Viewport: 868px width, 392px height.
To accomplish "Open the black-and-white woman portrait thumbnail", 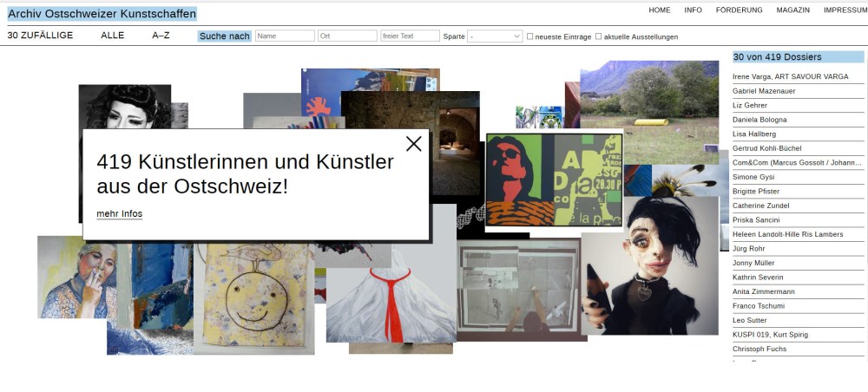I will tap(125, 106).
